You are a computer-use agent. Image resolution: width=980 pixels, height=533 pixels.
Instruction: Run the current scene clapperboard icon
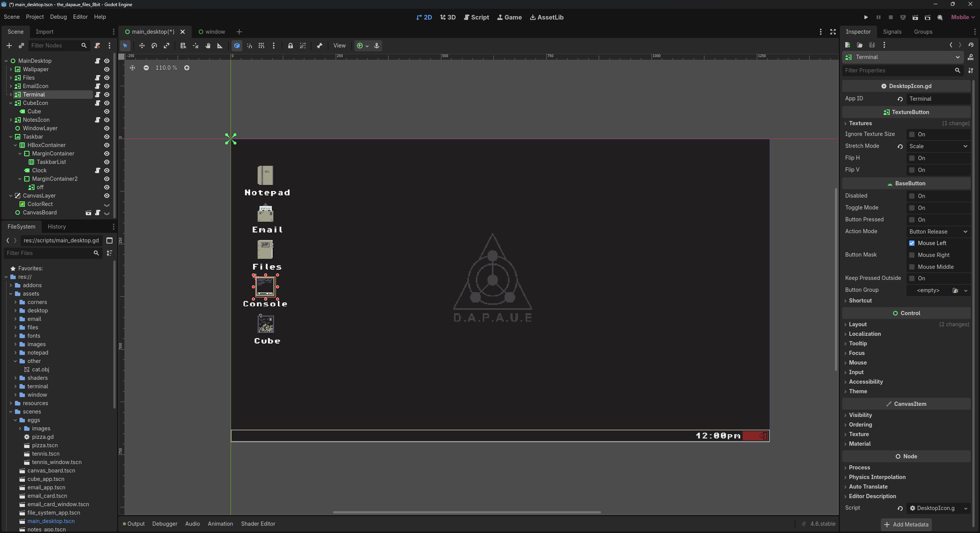915,17
